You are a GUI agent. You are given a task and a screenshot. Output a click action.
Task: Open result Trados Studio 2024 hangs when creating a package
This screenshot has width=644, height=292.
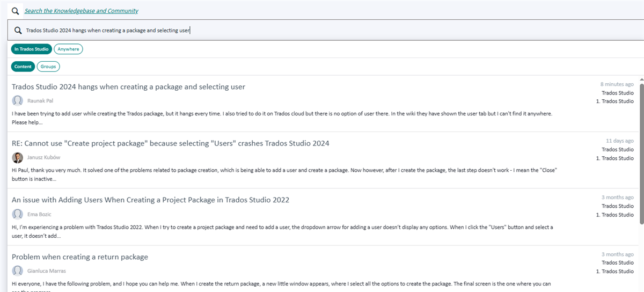pos(128,87)
